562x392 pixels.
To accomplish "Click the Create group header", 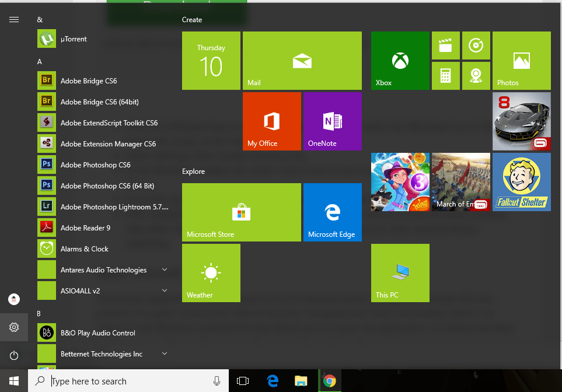I will (x=192, y=20).
